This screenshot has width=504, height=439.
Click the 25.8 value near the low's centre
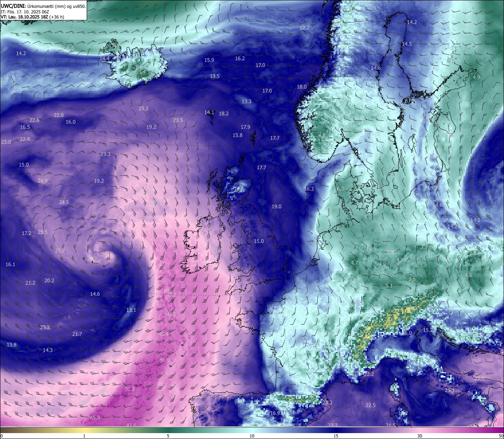click(x=60, y=250)
